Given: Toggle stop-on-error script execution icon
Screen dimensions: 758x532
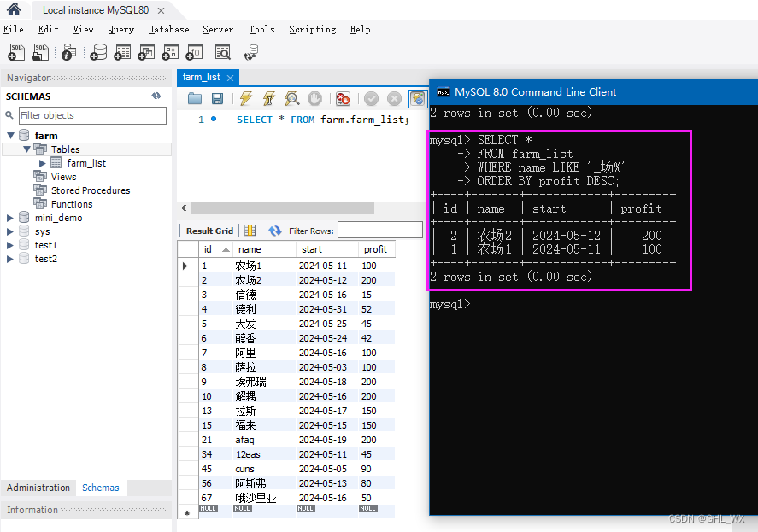Looking at the screenshot, I should point(343,98).
